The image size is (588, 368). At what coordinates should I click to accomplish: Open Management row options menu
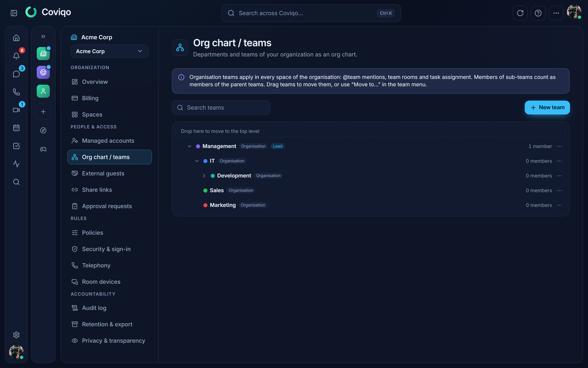(x=559, y=146)
